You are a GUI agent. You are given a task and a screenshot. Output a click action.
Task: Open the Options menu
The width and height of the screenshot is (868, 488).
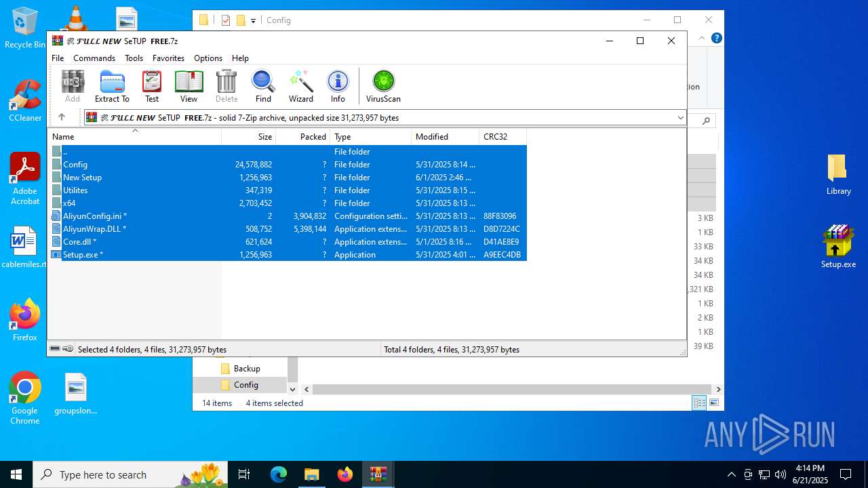point(208,58)
